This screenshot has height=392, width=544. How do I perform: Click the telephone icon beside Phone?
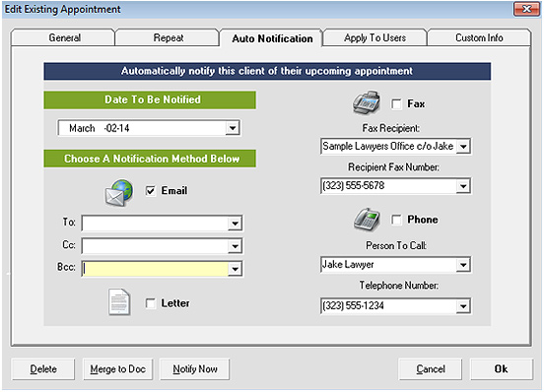367,220
